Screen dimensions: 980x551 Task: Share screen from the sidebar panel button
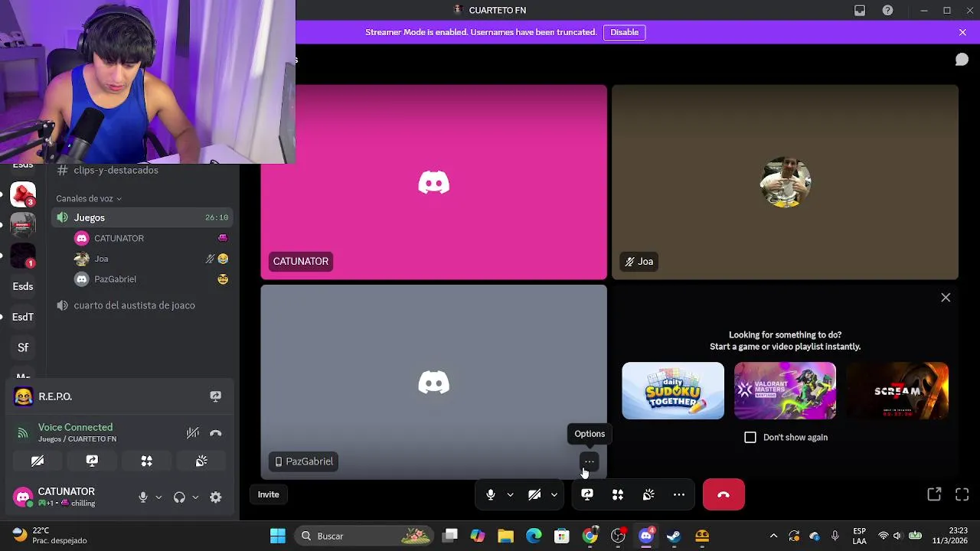(x=92, y=461)
